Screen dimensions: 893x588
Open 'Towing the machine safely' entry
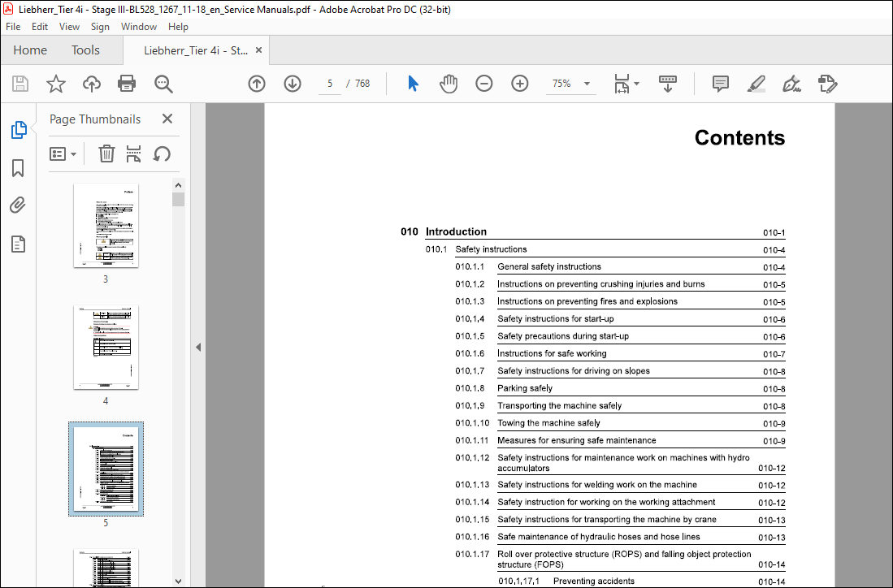[620, 423]
